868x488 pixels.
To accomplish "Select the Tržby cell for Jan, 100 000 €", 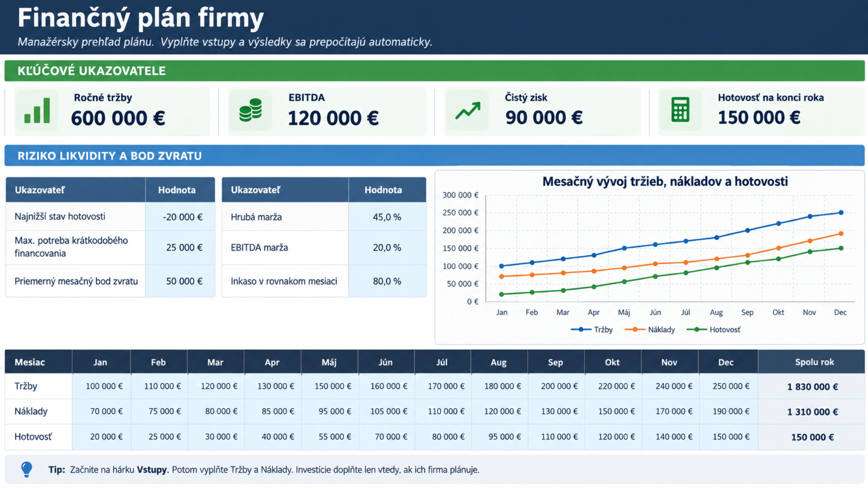I will (102, 386).
